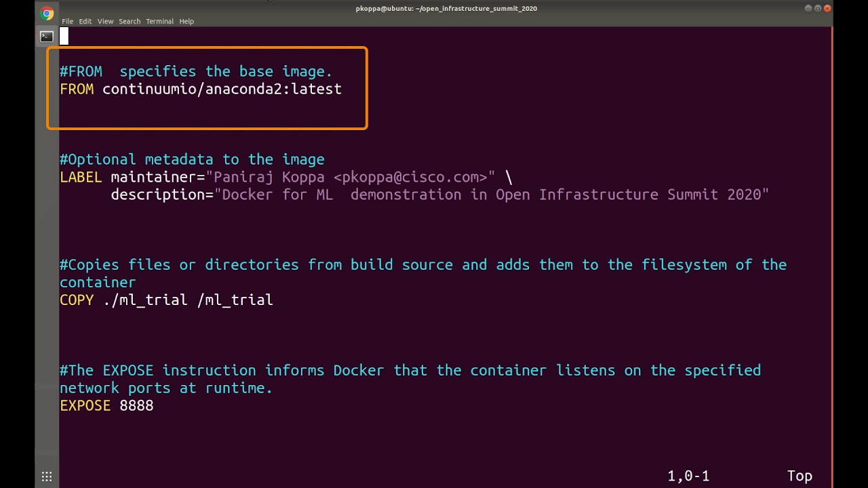Image resolution: width=868 pixels, height=488 pixels.
Task: Click the COPY keyword
Action: click(x=77, y=300)
